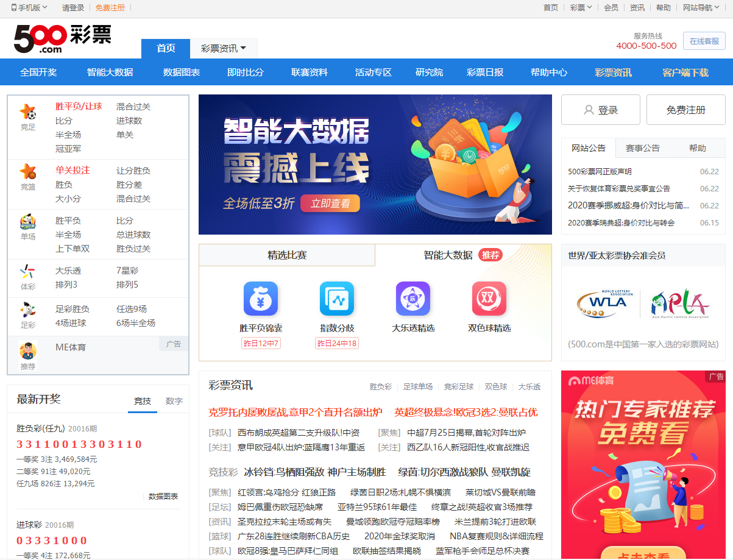Switch to the 网站公告 tab
The image size is (733, 560).
(x=589, y=148)
